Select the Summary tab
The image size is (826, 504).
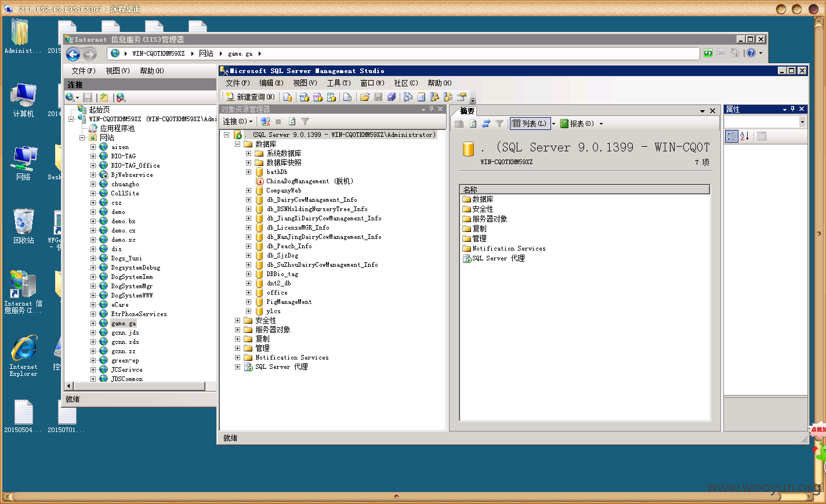(x=467, y=111)
